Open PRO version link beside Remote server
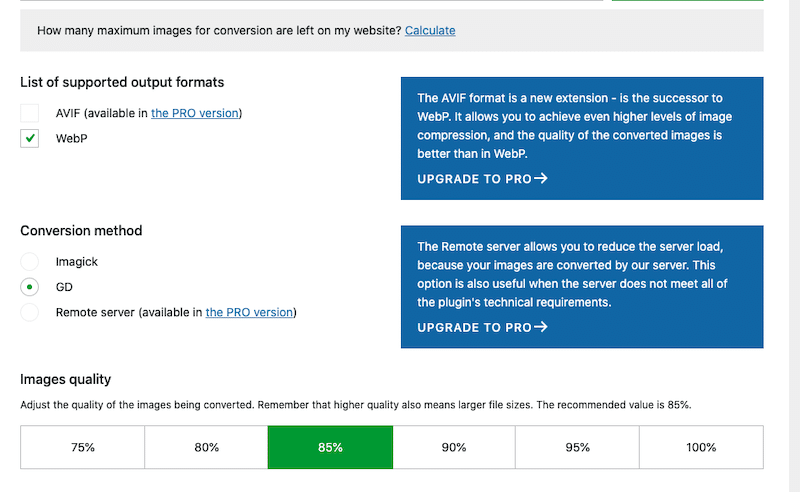Image resolution: width=800 pixels, height=492 pixels. [249, 312]
